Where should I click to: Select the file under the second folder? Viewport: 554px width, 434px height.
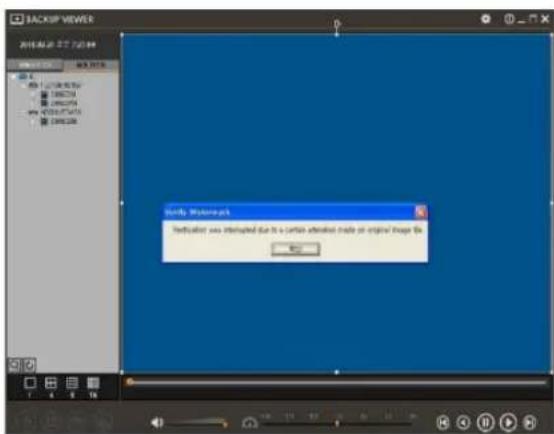coord(59,121)
